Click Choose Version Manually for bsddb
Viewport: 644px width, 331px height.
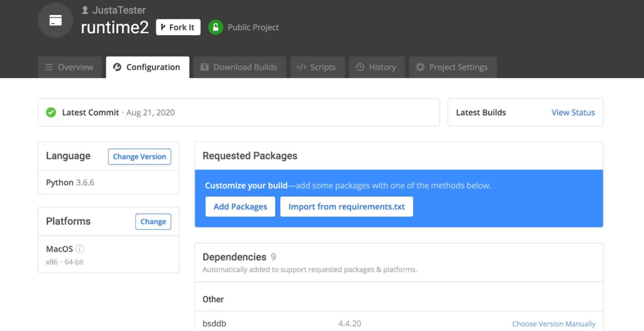click(553, 324)
